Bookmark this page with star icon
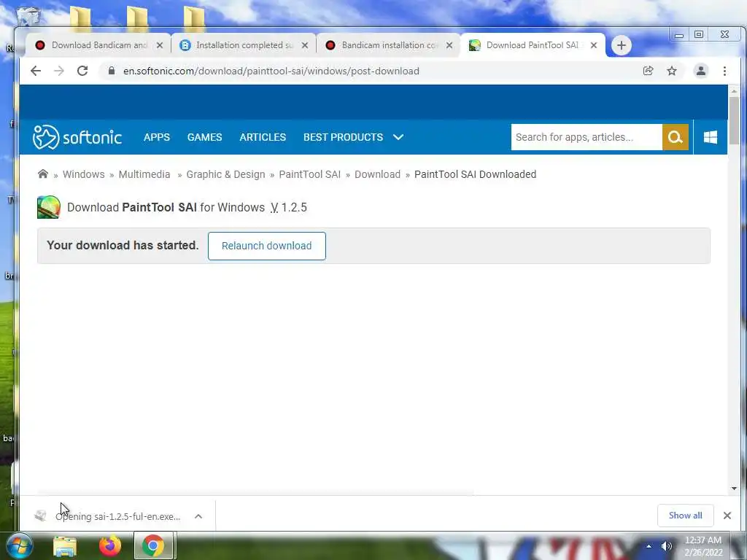This screenshot has height=560, width=747. click(672, 71)
